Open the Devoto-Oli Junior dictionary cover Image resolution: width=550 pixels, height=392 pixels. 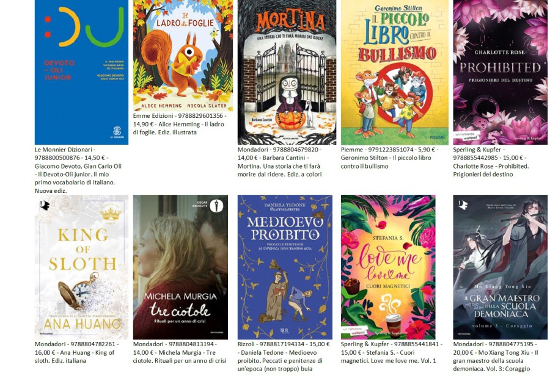click(x=81, y=72)
